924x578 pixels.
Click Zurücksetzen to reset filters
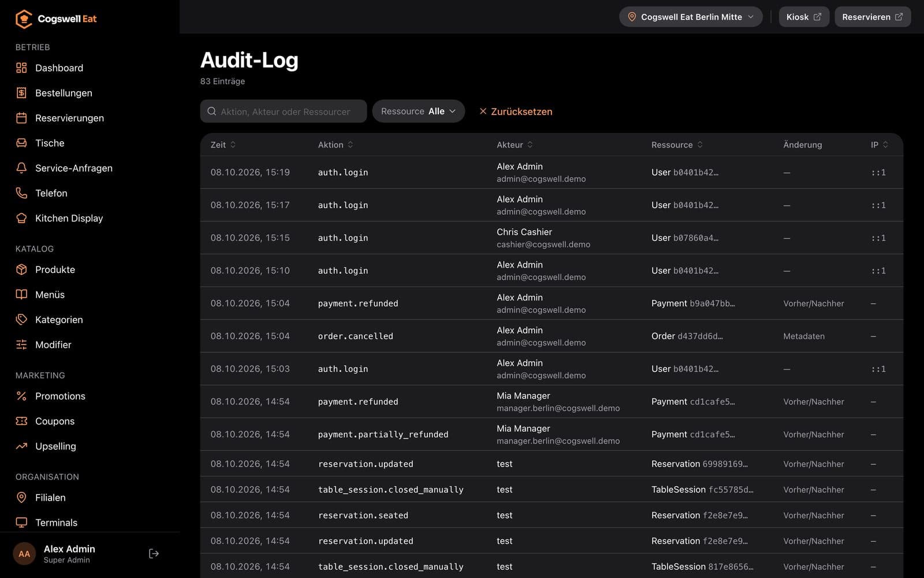click(x=516, y=111)
